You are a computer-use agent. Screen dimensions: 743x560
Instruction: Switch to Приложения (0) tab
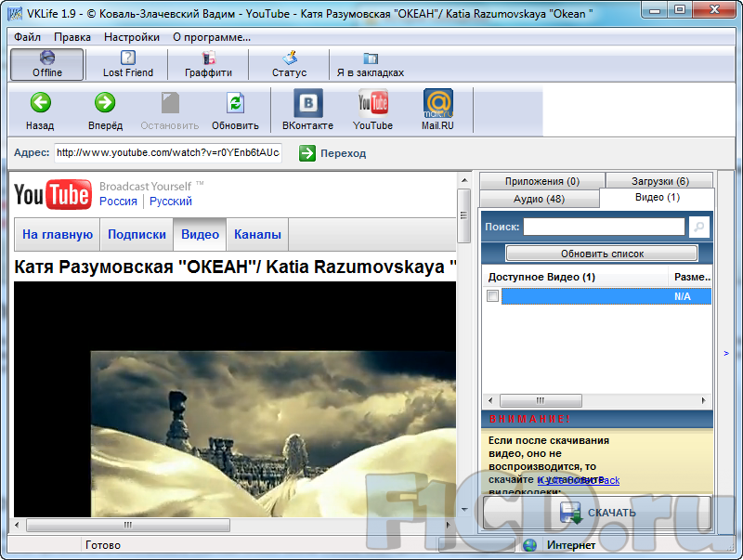[x=542, y=181]
